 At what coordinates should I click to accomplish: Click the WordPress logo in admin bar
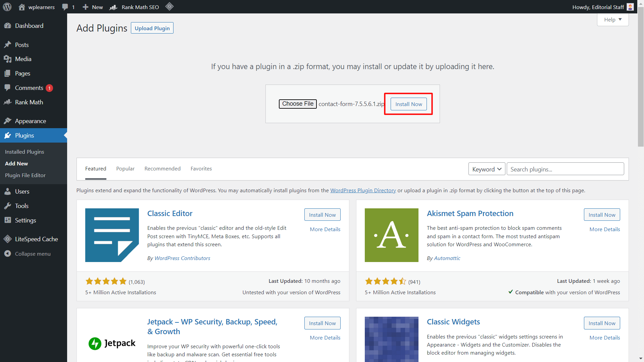pos(7,7)
